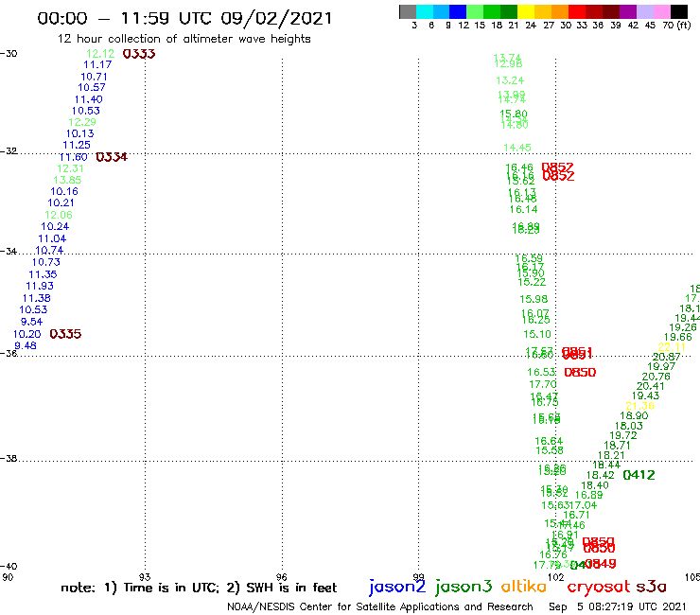Select the orange swatch in the color legend
700x615 pixels.
(x=559, y=11)
